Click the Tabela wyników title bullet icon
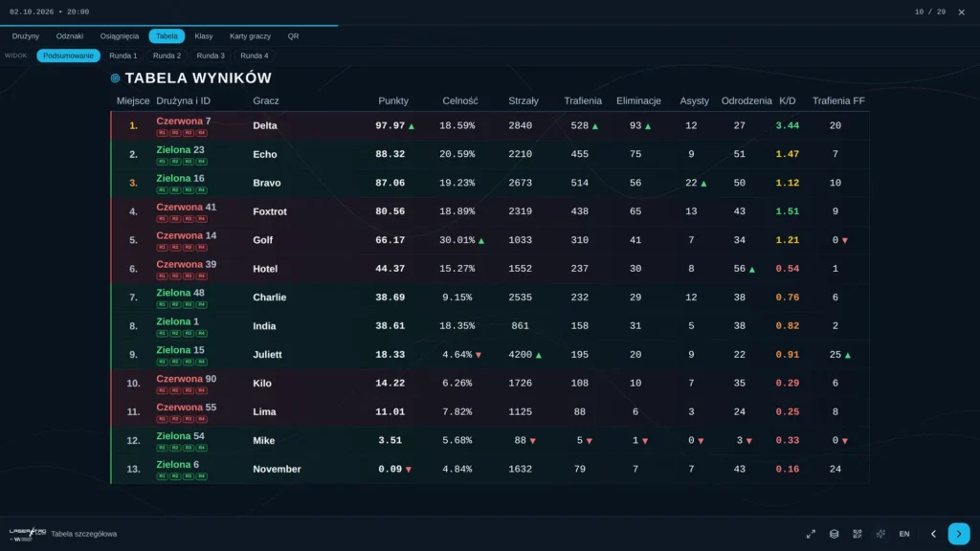 click(x=115, y=78)
